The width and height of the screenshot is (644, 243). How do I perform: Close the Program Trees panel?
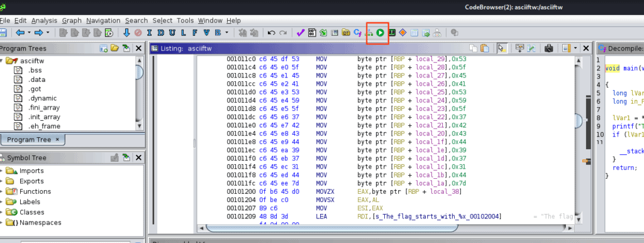[138, 48]
